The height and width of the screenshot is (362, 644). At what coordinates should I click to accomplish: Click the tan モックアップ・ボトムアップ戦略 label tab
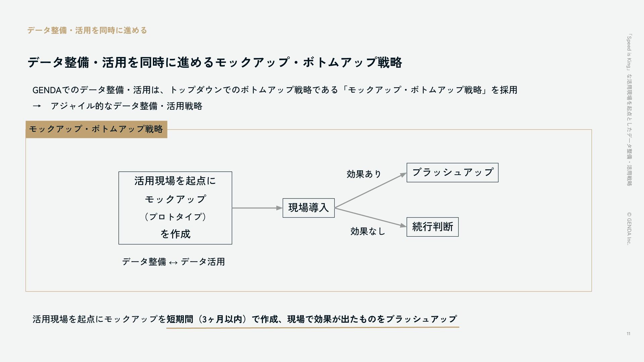coord(96,129)
